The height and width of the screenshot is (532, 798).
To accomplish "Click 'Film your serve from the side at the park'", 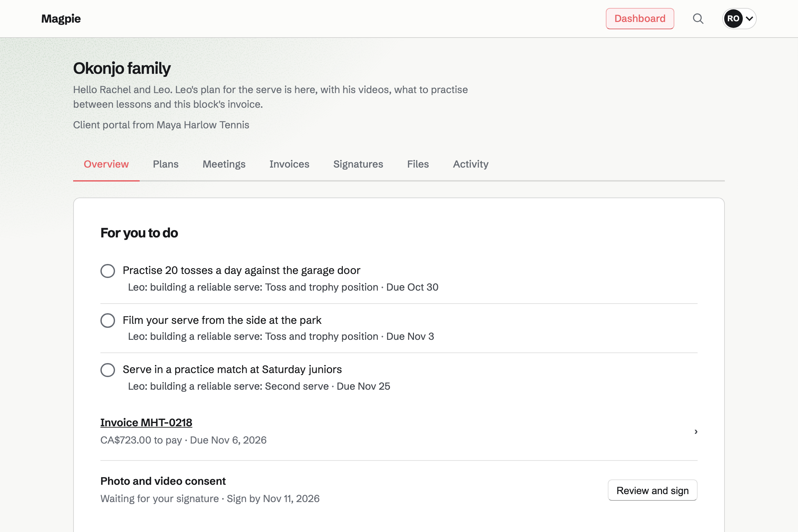I will [222, 320].
